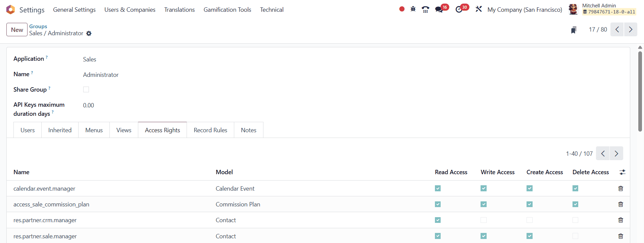
Task: Open the VoIP phone icon
Action: pos(426,9)
